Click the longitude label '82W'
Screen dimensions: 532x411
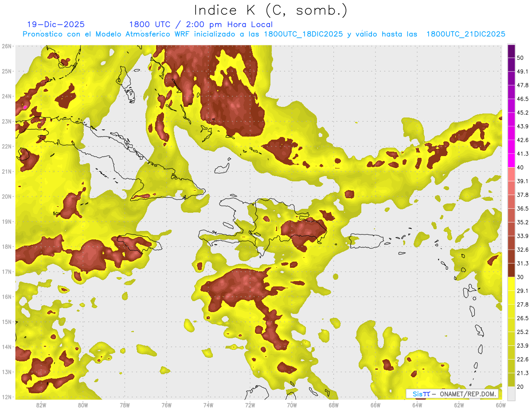41,405
